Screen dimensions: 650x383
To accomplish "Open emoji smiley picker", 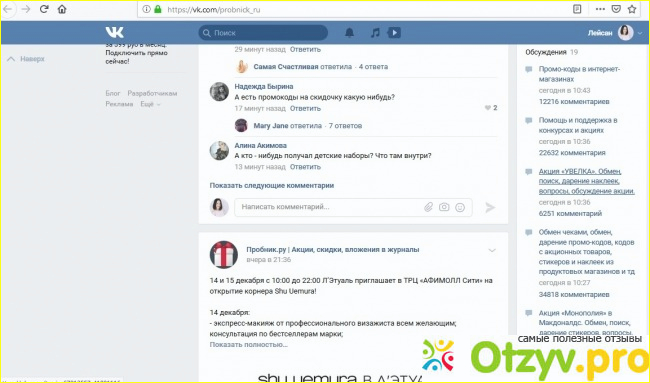I will 460,207.
